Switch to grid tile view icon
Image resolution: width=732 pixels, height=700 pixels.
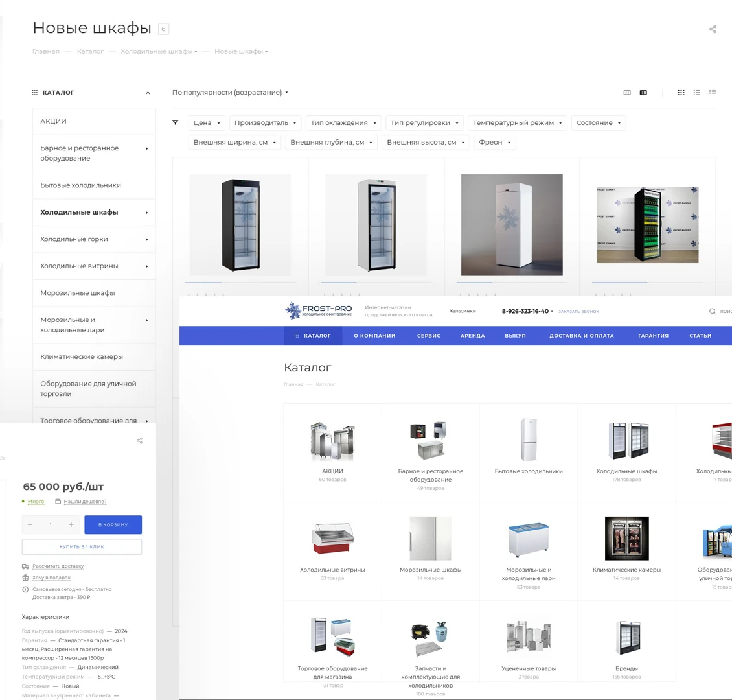681,93
